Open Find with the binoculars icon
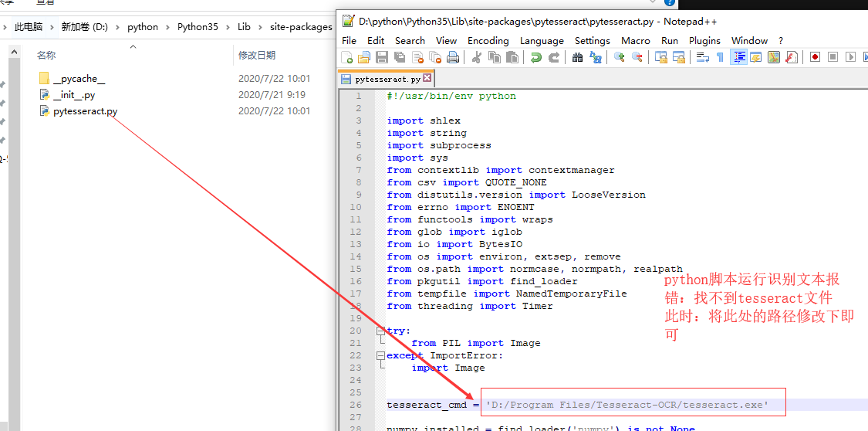Image resolution: width=868 pixels, height=431 pixels. pyautogui.click(x=577, y=57)
